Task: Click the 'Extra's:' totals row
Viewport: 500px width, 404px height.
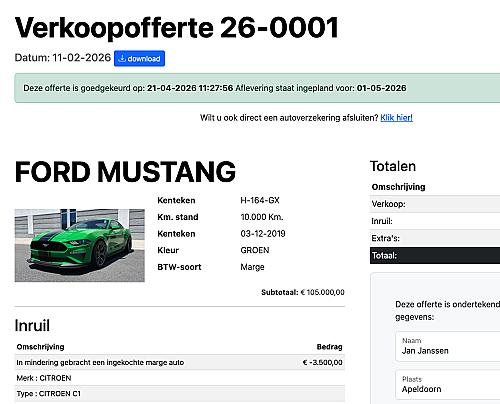Action: coord(435,238)
